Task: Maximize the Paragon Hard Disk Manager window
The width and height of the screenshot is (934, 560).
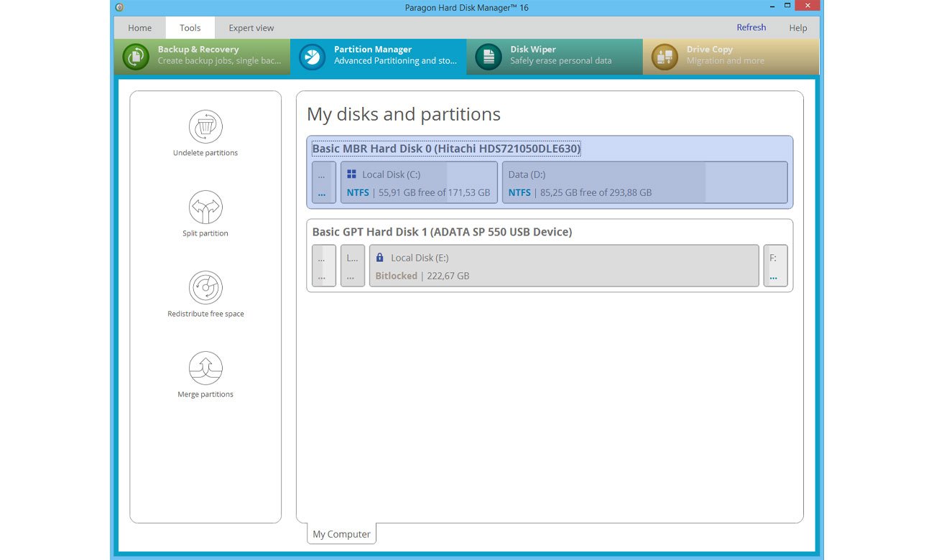Action: (x=787, y=6)
